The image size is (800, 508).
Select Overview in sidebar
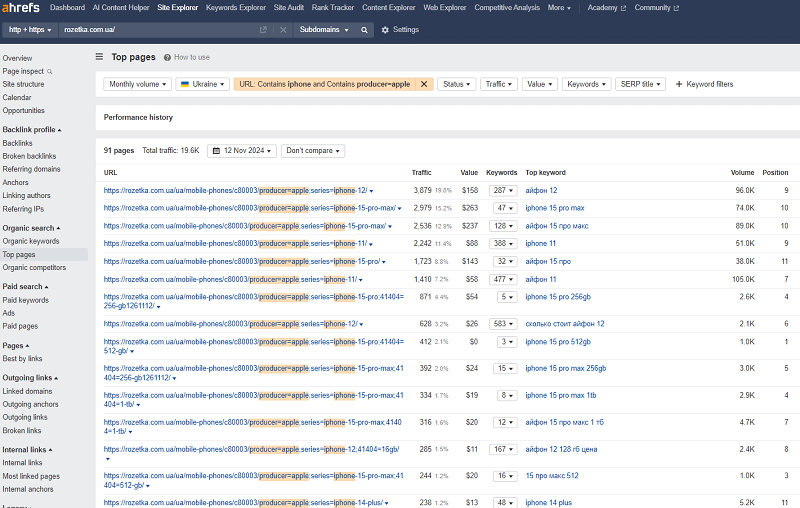(17, 59)
